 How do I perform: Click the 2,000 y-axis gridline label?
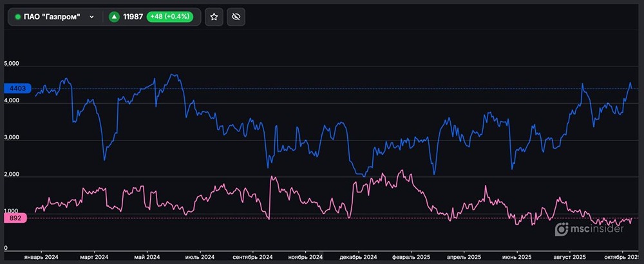point(12,175)
